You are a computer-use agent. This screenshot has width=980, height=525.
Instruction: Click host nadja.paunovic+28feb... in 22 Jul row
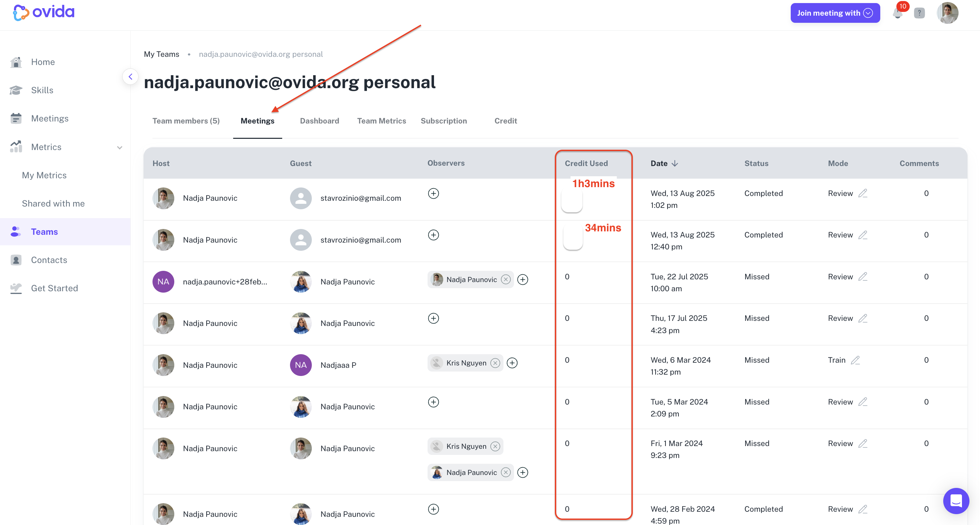[x=225, y=282]
